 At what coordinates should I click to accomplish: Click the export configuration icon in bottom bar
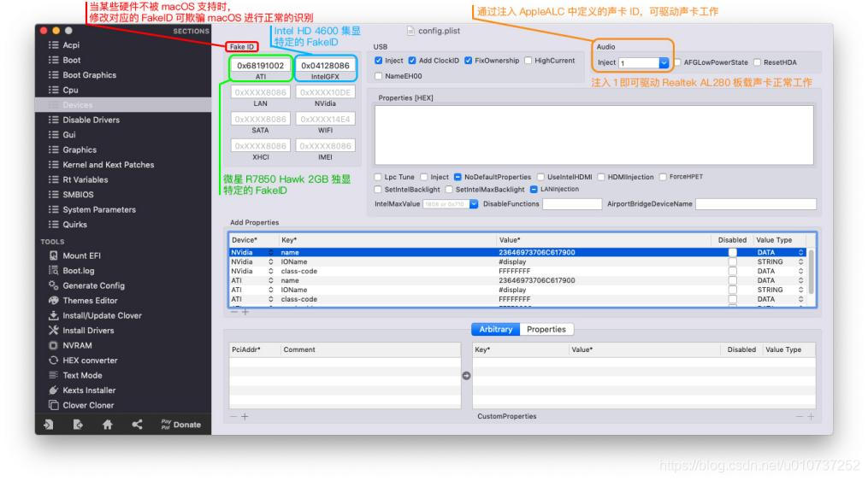coord(78,424)
